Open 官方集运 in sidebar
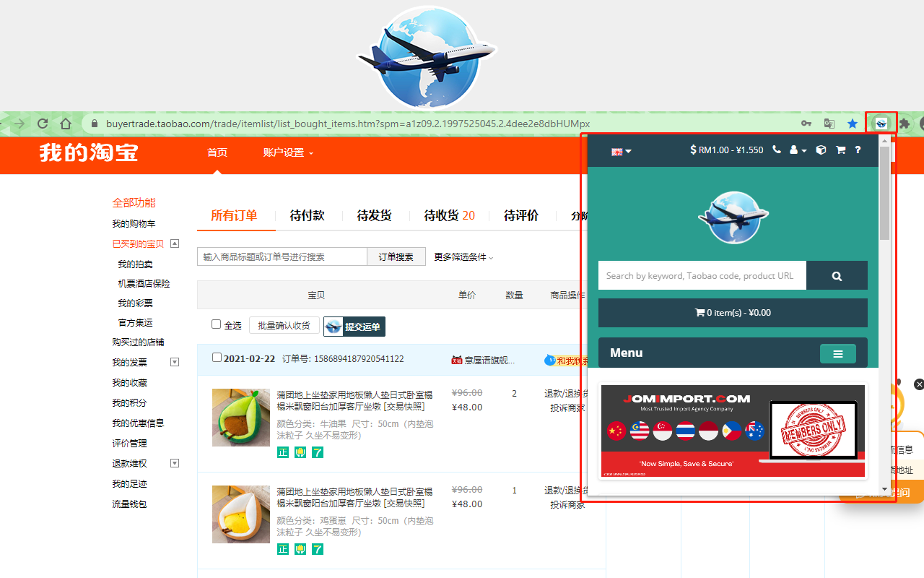The image size is (924, 578). coord(136,322)
